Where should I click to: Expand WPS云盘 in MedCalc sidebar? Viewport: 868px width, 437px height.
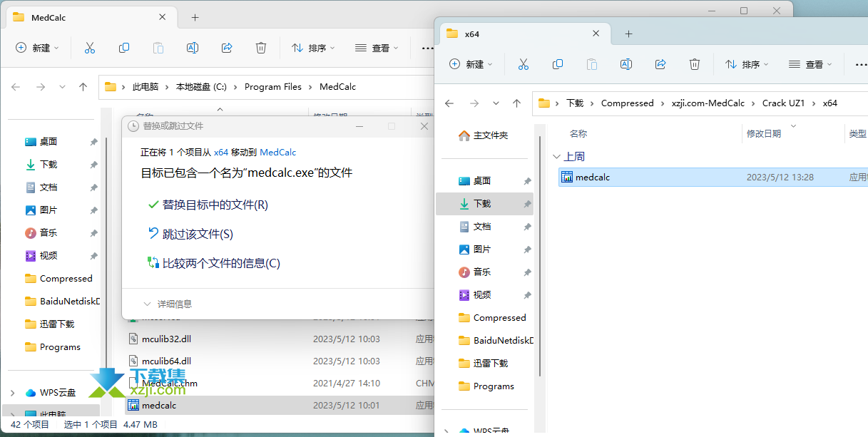click(13, 392)
